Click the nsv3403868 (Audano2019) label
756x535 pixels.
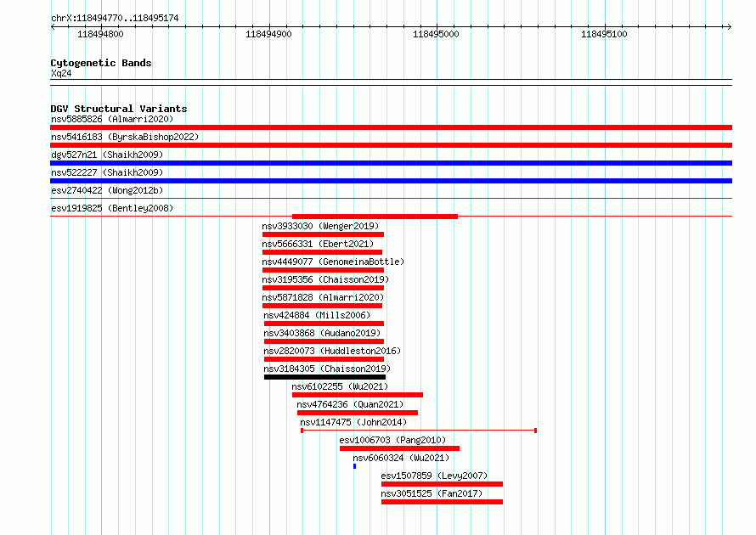[322, 333]
